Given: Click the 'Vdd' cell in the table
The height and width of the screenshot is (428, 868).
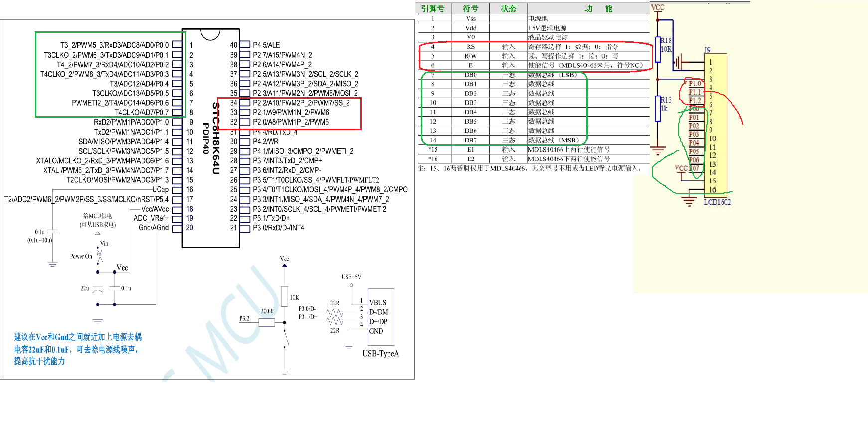Looking at the screenshot, I should (x=471, y=28).
